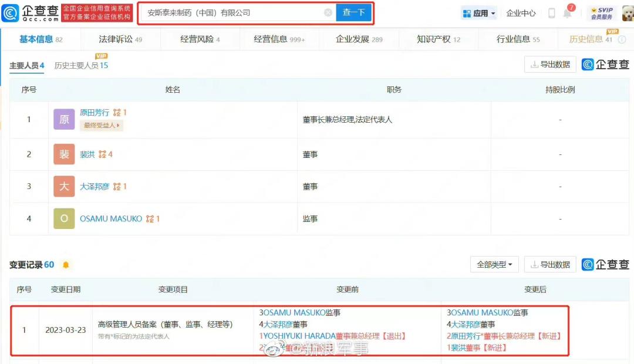The width and height of the screenshot is (634, 364).
Task: Switch to the 法律诉讼 tab
Action: (x=120, y=39)
